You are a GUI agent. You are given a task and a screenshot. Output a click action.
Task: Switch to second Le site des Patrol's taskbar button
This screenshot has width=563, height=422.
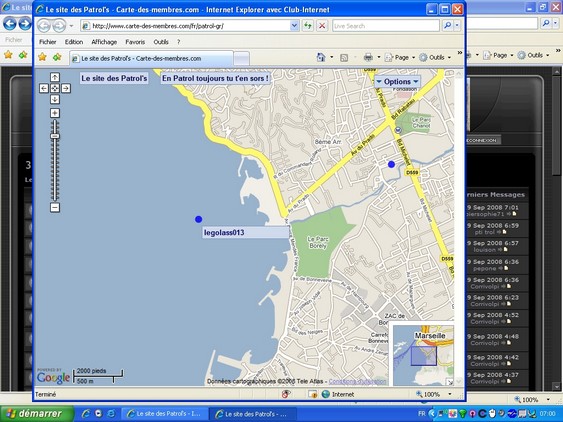point(252,414)
